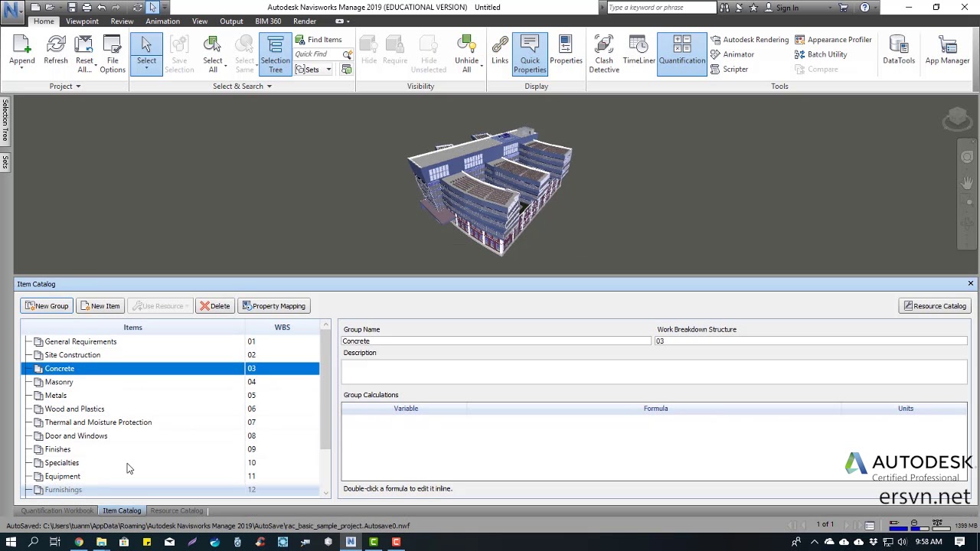Click Print icon in quick access toolbar
Viewport: 980px width, 551px height.
click(87, 8)
